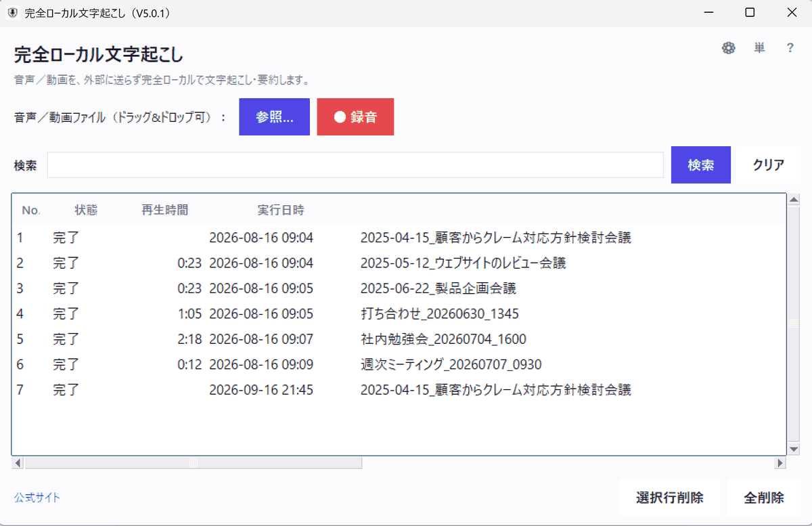Click the horizontal scrollbar right arrow

780,463
